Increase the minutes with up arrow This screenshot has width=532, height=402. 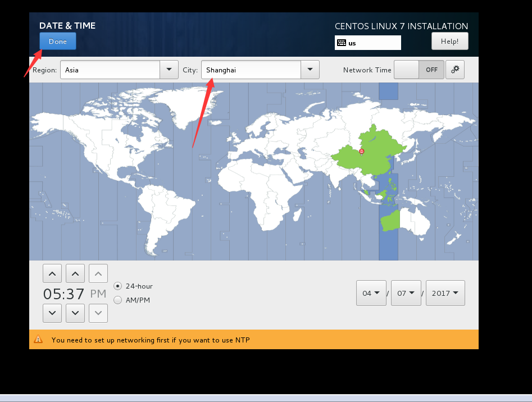(x=75, y=273)
